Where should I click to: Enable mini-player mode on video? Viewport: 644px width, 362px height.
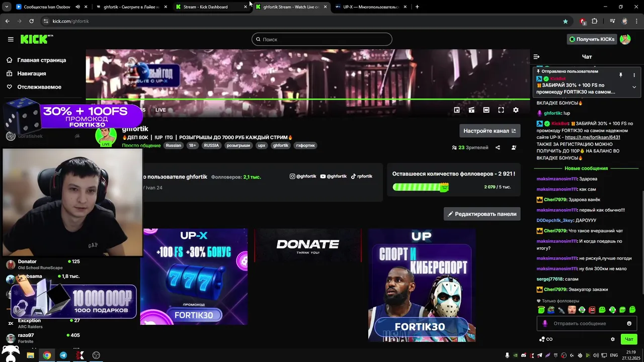click(457, 110)
